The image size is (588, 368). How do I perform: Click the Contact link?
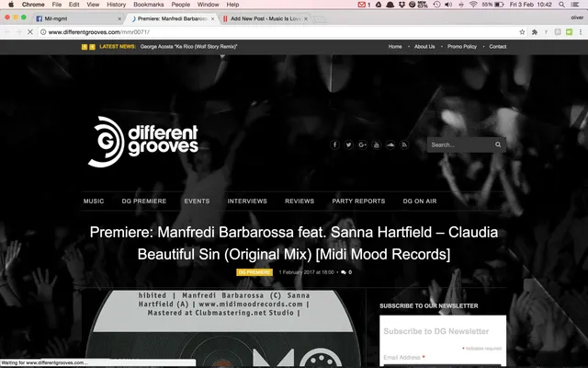coord(498,47)
